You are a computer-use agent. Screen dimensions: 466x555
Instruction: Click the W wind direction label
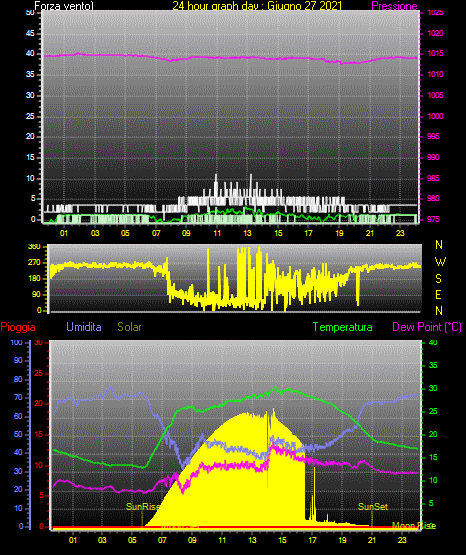440,262
